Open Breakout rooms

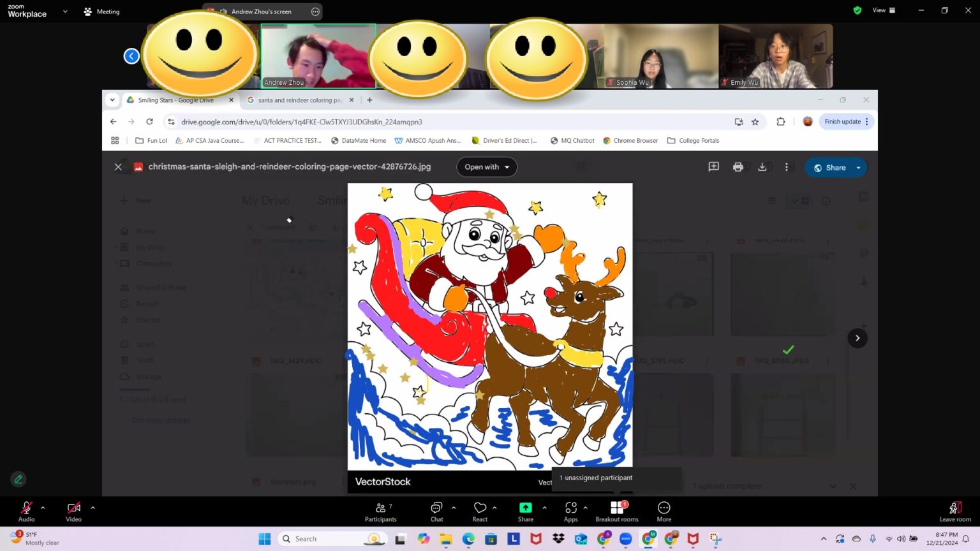[617, 511]
